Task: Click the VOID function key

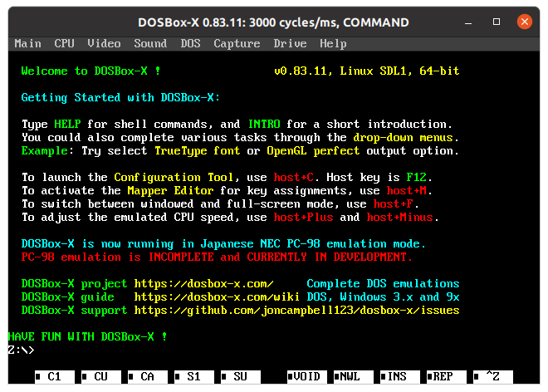Action: tap(307, 376)
